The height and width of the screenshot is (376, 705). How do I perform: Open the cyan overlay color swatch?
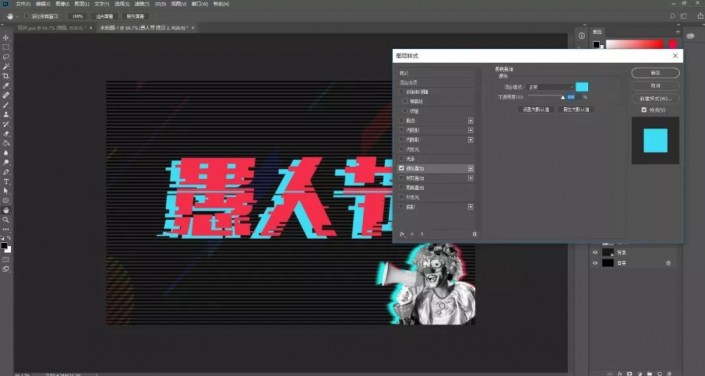pos(582,87)
